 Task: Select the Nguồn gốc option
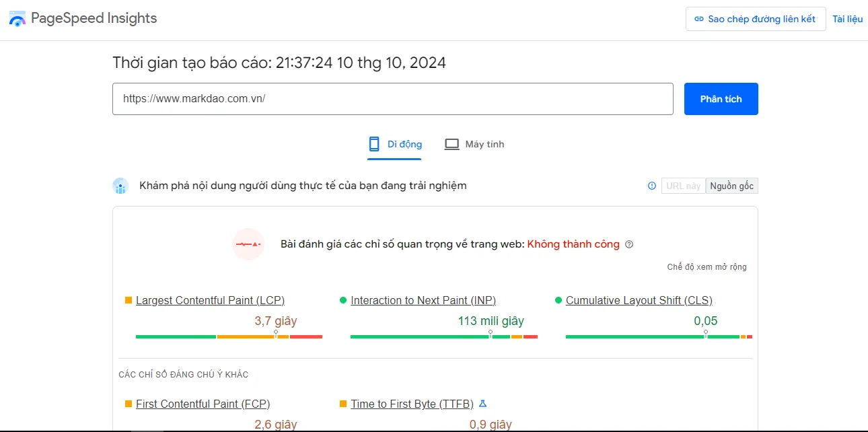[731, 186]
